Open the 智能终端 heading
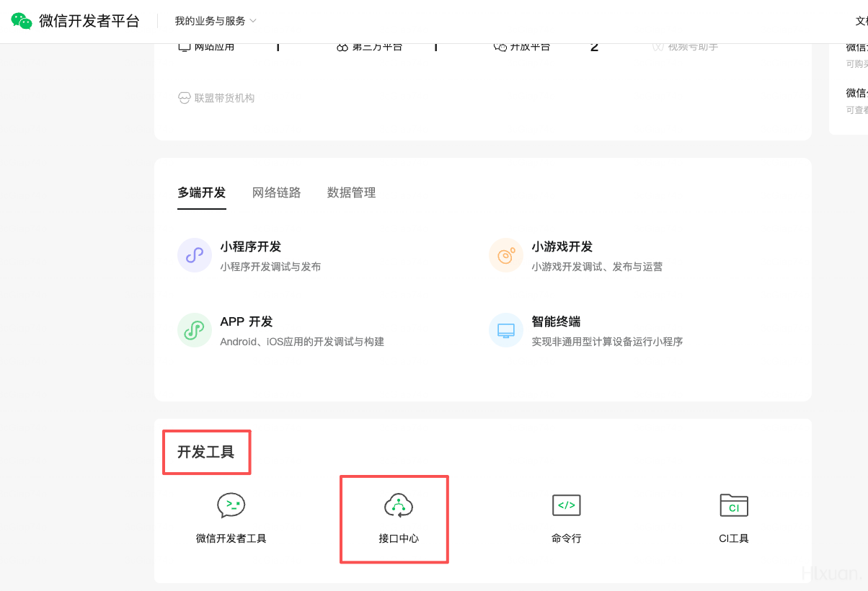868x591 pixels. pyautogui.click(x=557, y=322)
